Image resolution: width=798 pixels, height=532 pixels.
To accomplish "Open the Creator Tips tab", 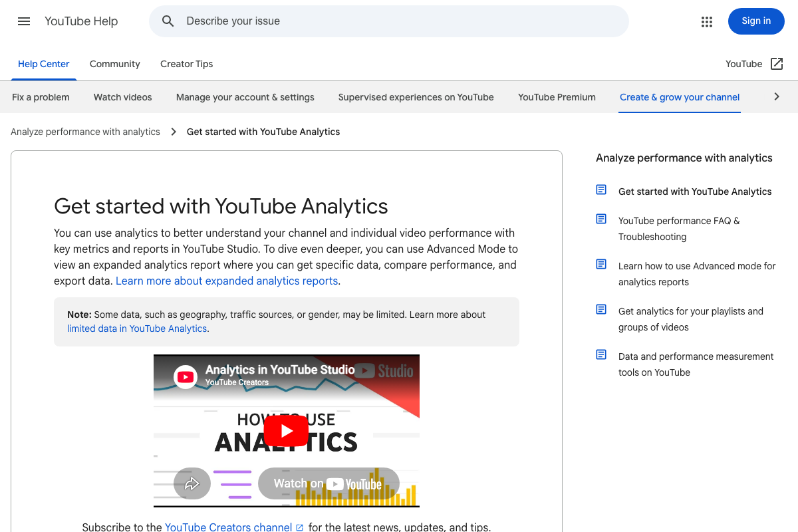I will tap(187, 64).
